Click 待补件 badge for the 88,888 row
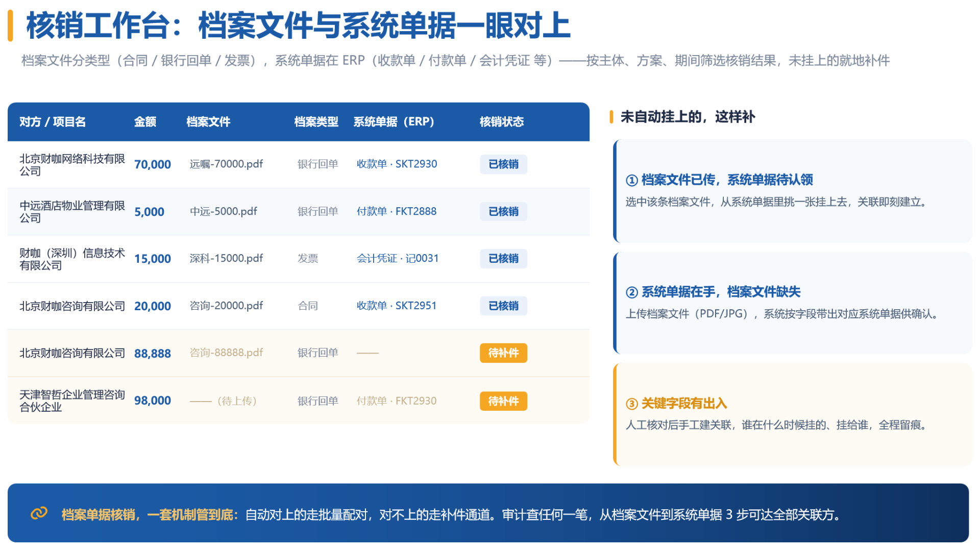The image size is (980, 550). pos(503,353)
